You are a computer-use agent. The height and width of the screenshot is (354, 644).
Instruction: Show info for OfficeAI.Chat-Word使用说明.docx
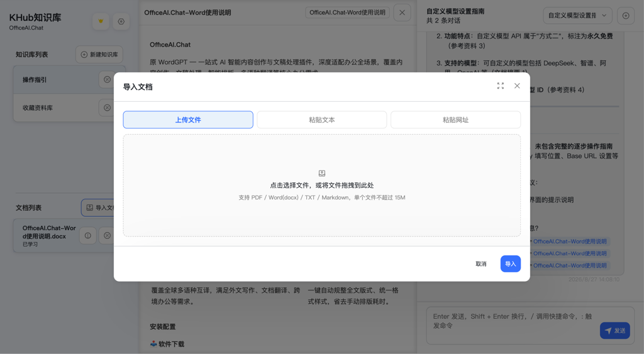click(x=88, y=235)
